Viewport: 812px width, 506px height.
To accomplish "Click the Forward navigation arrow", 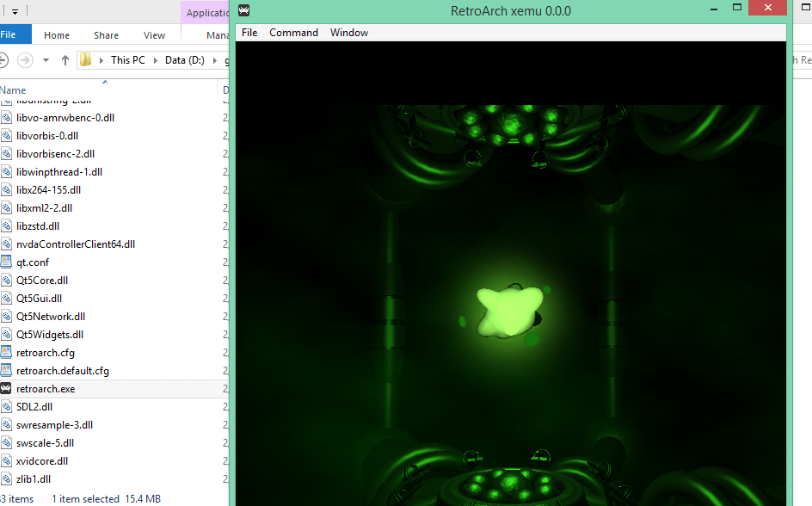I will 25,60.
